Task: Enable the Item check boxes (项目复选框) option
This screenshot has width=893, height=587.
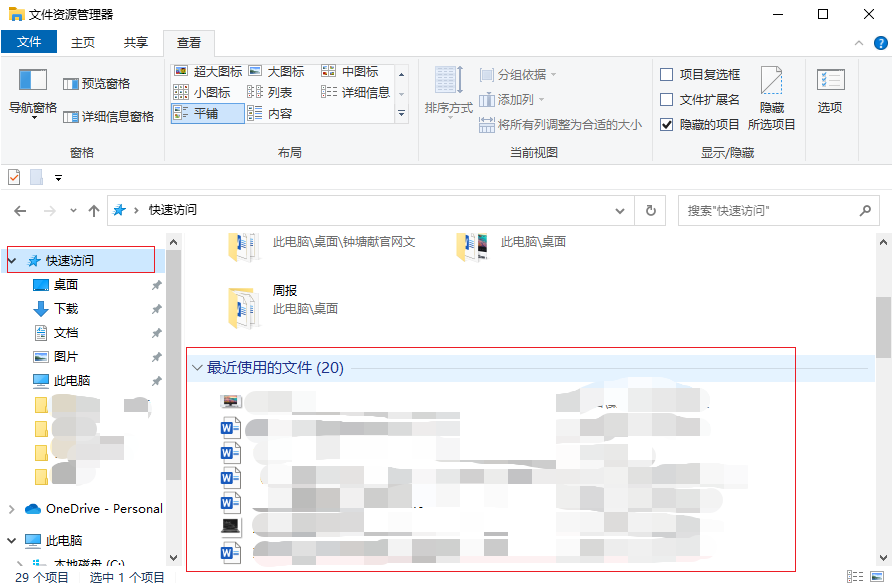Action: [x=667, y=74]
